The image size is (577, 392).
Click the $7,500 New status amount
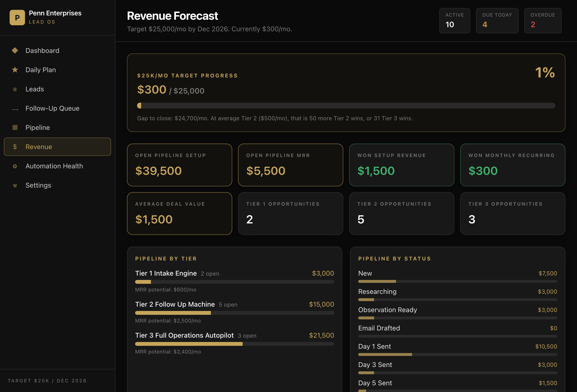(548, 273)
